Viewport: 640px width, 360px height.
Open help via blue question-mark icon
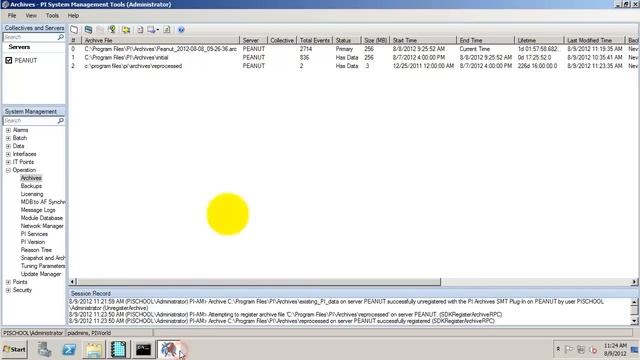click(181, 29)
